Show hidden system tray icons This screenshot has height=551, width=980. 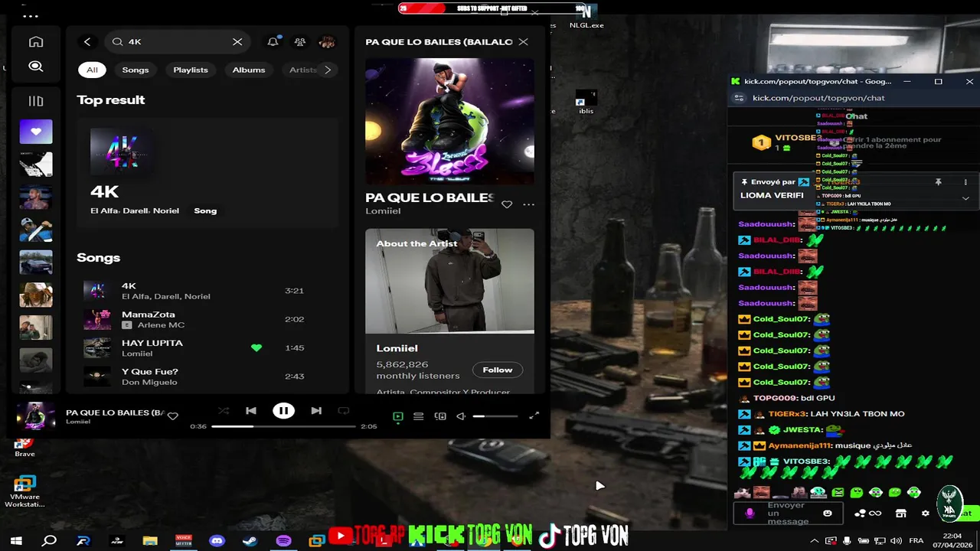pyautogui.click(x=815, y=541)
